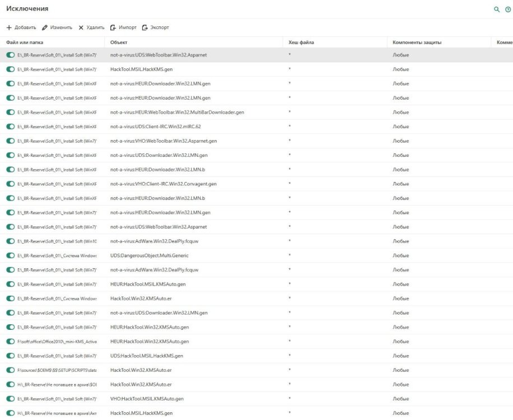Switch off the Convagent.gen exclusion
The height and width of the screenshot is (420, 513).
pos(11,184)
